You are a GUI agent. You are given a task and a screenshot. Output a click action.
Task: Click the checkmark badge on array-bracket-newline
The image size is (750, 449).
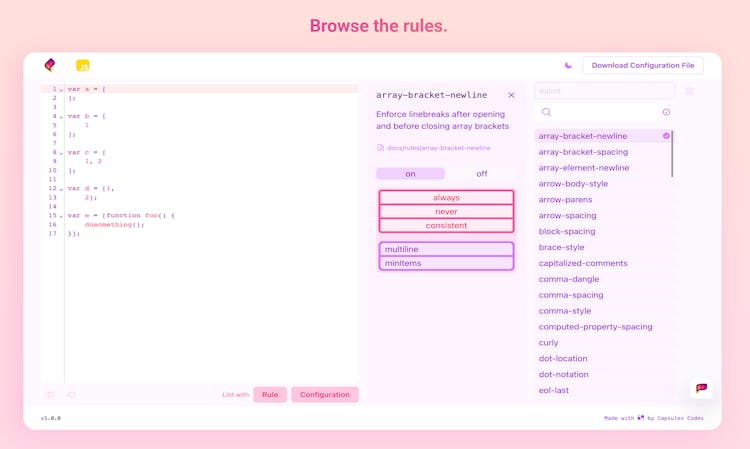pyautogui.click(x=666, y=136)
